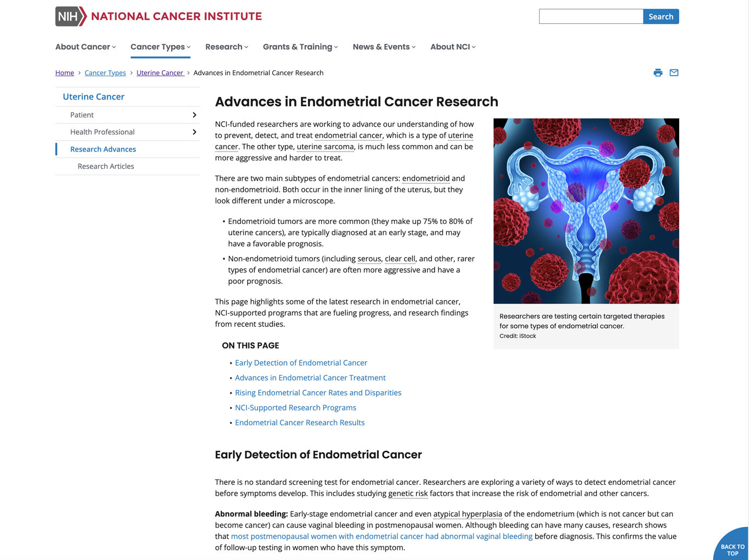Open the About Cancer dropdown menu
Viewport: 749px width, 560px height.
(86, 47)
